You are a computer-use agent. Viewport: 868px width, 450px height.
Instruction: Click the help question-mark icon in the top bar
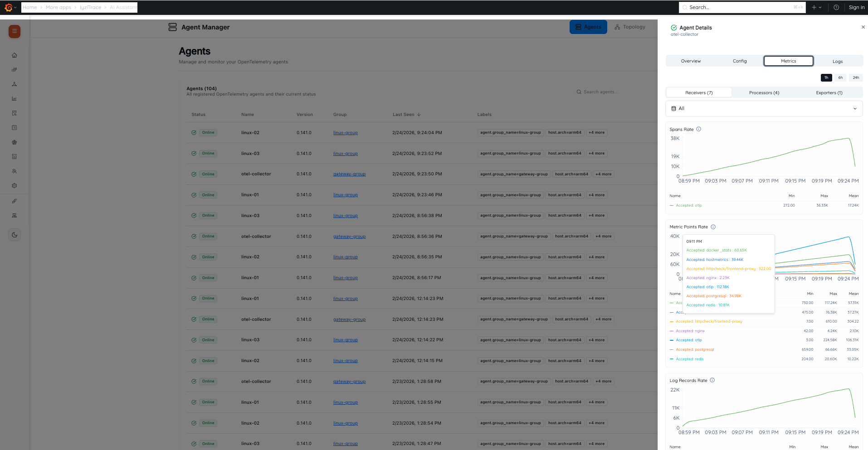point(836,7)
